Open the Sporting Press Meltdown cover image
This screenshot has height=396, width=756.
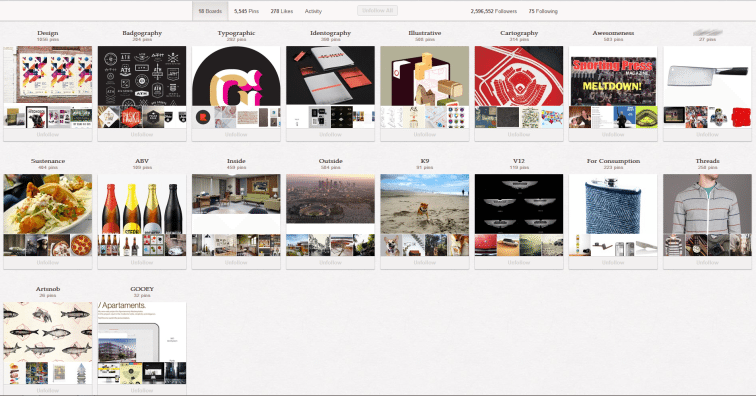click(x=613, y=76)
